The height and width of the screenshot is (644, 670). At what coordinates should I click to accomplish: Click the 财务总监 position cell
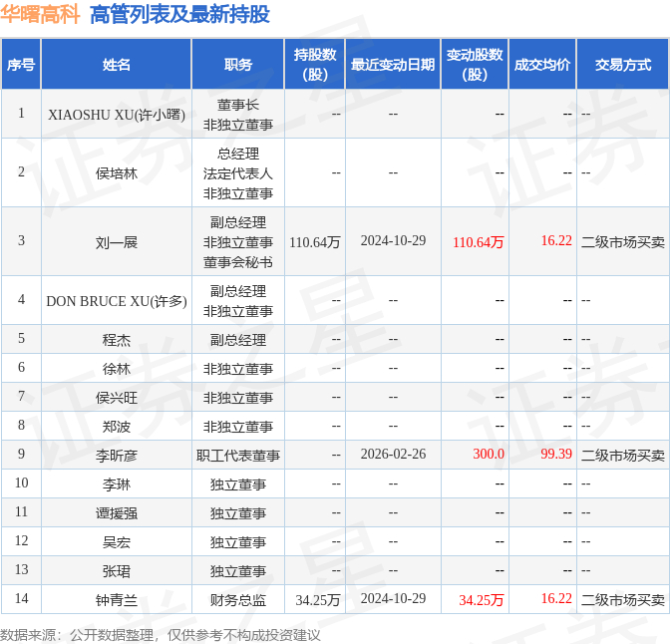pyautogui.click(x=238, y=600)
